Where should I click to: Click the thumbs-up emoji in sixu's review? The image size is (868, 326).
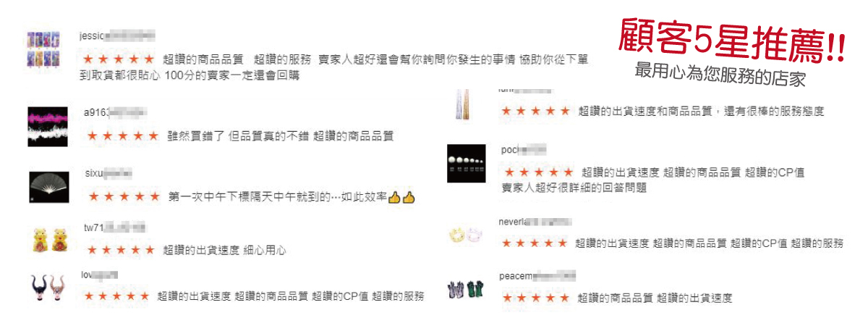tap(401, 197)
